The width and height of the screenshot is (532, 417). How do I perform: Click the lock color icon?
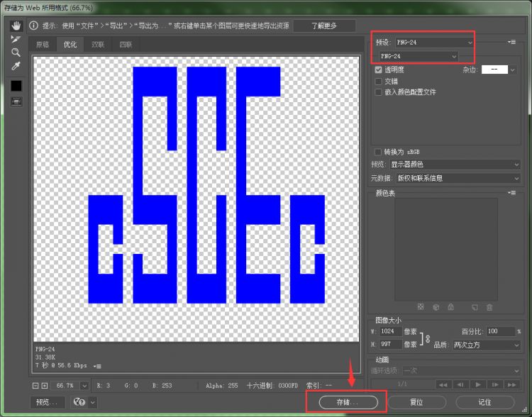[x=451, y=307]
